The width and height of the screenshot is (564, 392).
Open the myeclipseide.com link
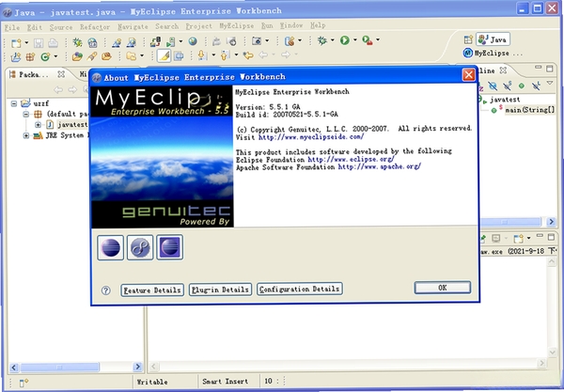click(311, 137)
